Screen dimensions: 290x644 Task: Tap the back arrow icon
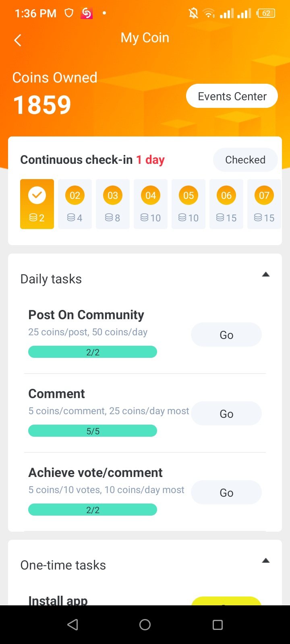pos(18,40)
